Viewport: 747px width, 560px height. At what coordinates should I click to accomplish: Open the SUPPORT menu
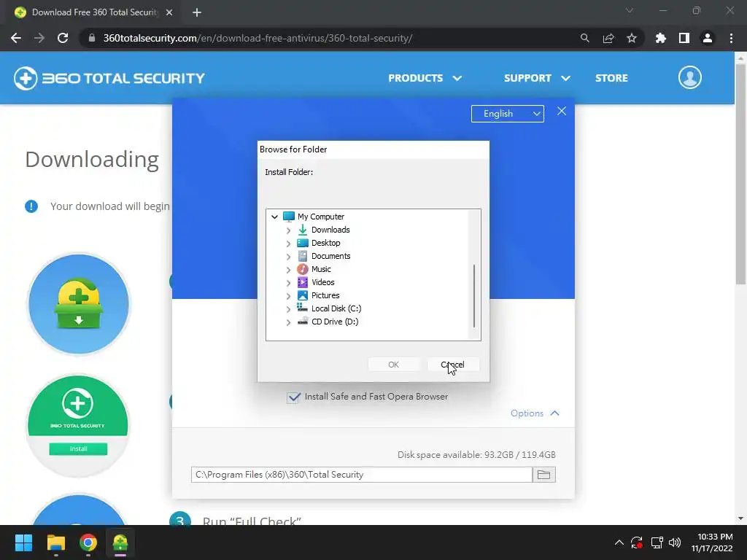point(537,78)
